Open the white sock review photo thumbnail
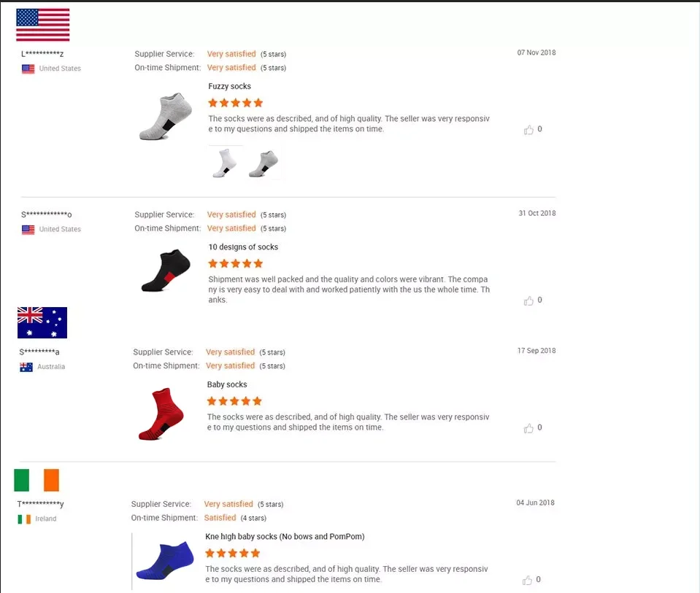This screenshot has height=593, width=700. (x=225, y=162)
